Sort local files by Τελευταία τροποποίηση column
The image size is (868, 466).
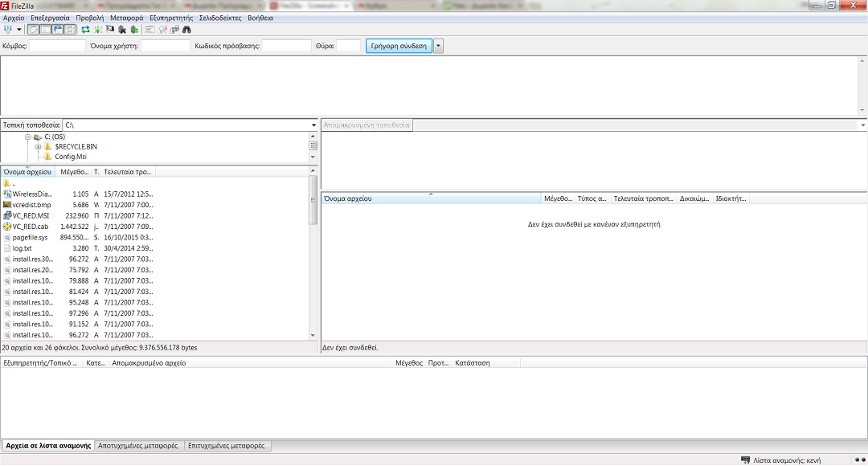pos(127,172)
